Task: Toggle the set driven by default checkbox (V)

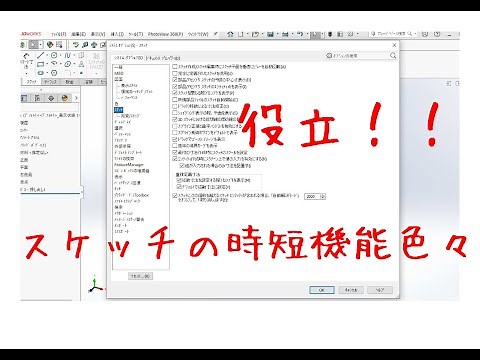Action: [x=179, y=187]
